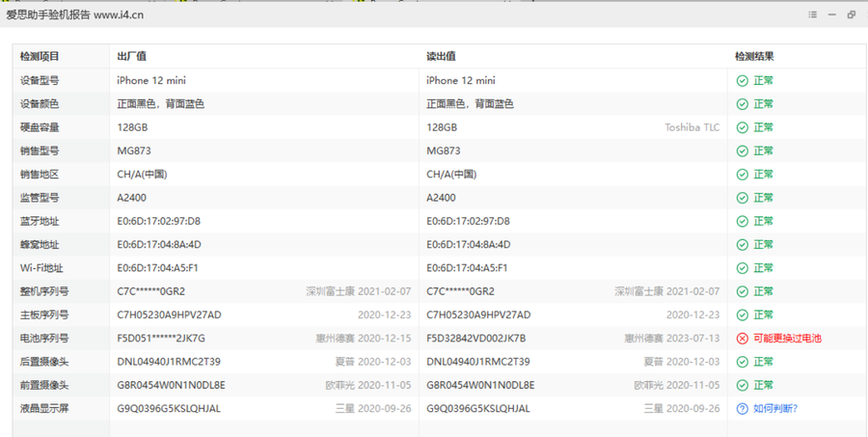868x437 pixels.
Task: Click the read value E0:6D:17:02:97:D8
Action: [468, 221]
